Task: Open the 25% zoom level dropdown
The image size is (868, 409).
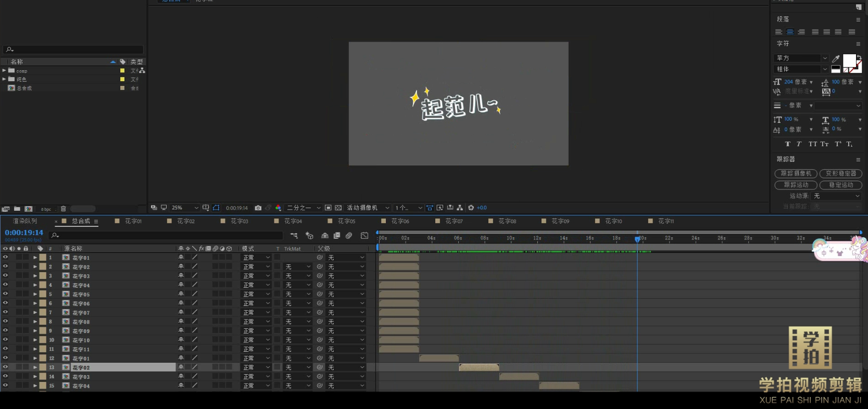Action: pos(185,208)
